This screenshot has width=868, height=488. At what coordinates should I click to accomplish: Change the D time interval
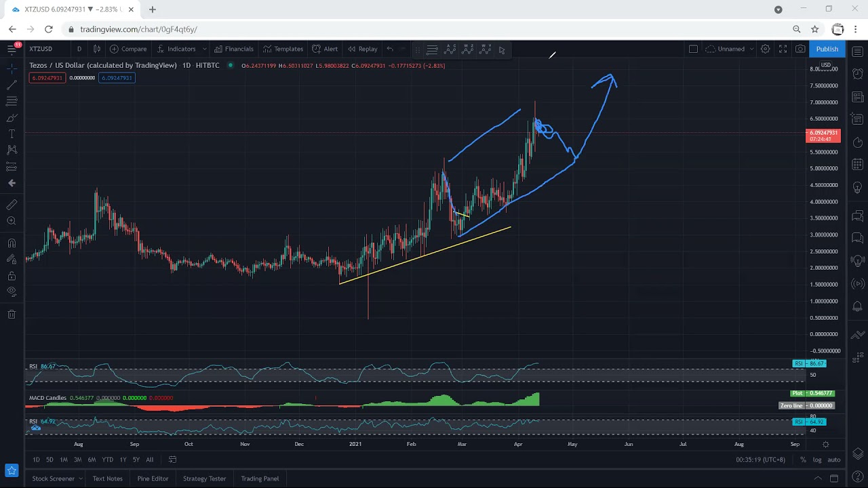(79, 49)
